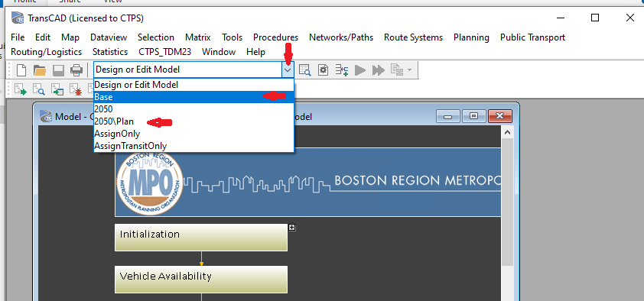The width and height of the screenshot is (644, 301).
Task: Select the AssignOnly scenario
Action: coord(194,134)
